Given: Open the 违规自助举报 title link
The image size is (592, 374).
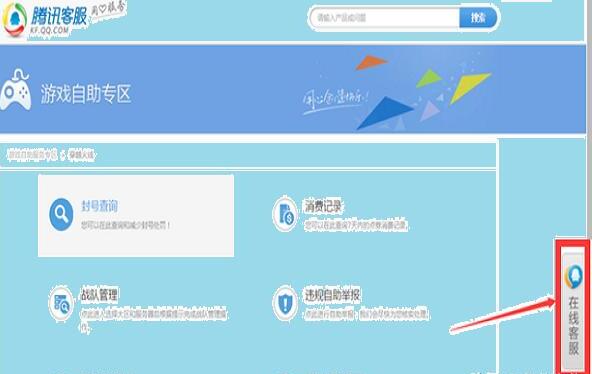Looking at the screenshot, I should [x=332, y=295].
